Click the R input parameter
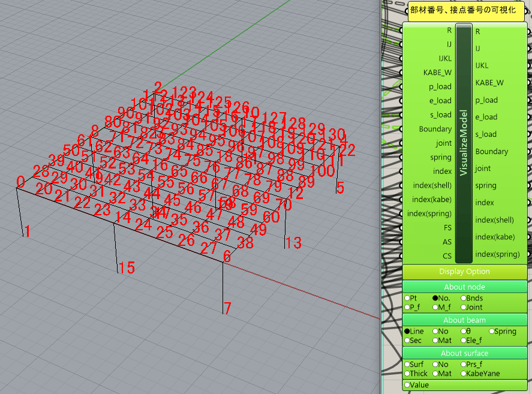 tap(449, 31)
